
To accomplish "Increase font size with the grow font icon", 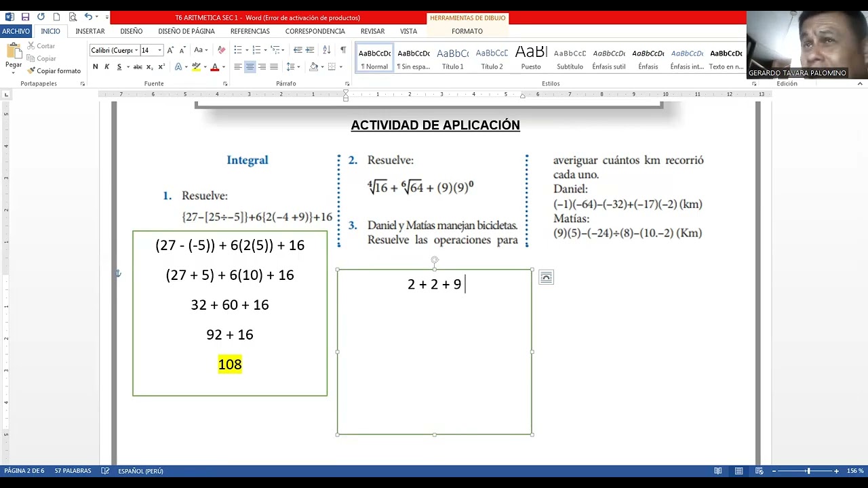I will pyautogui.click(x=170, y=50).
